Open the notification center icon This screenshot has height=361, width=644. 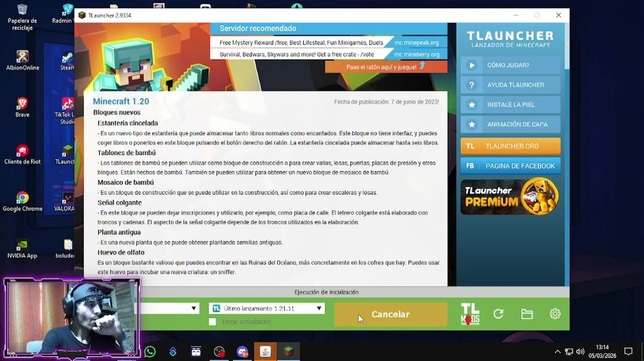(x=628, y=351)
